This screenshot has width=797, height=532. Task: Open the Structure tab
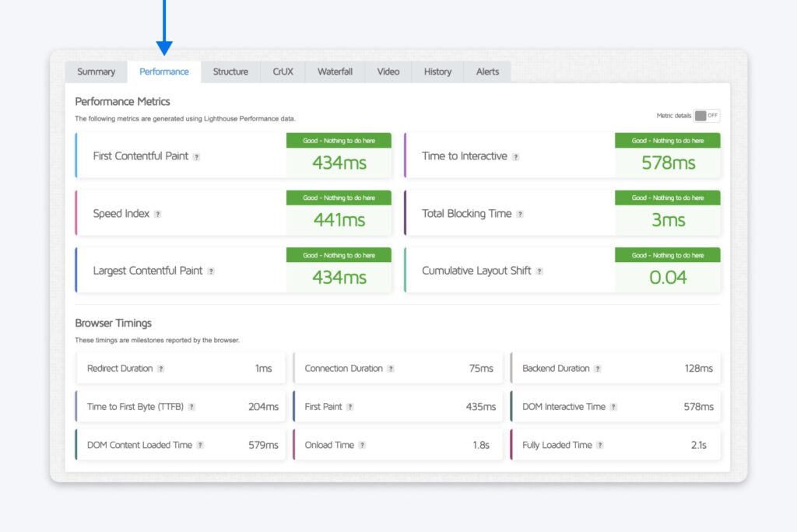click(230, 72)
